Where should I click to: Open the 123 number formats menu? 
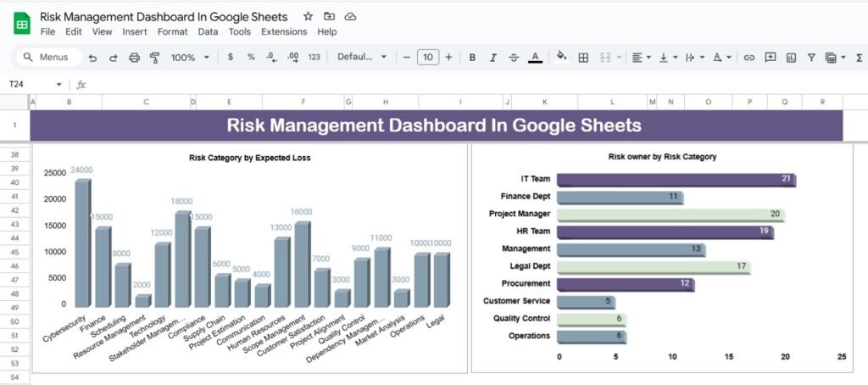pyautogui.click(x=314, y=57)
